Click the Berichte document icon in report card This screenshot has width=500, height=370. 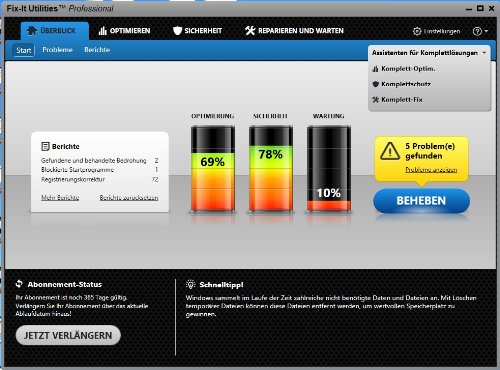tap(45, 146)
